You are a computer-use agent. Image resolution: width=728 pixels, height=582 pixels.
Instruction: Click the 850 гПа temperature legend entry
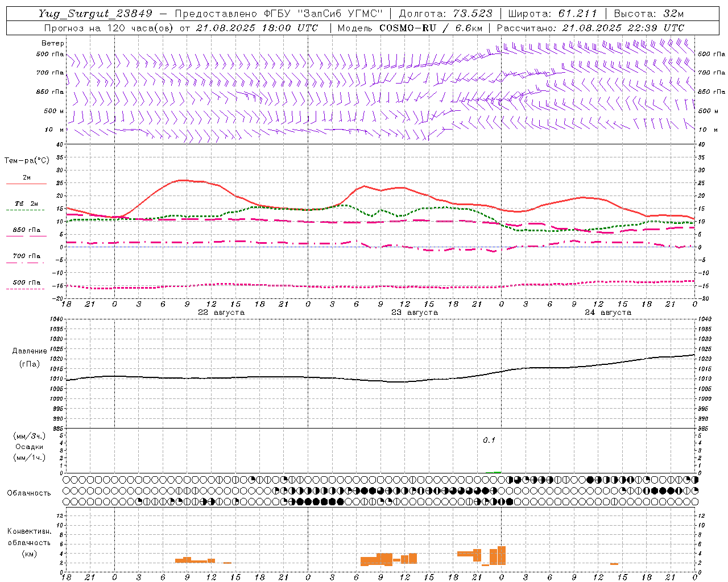tap(27, 230)
